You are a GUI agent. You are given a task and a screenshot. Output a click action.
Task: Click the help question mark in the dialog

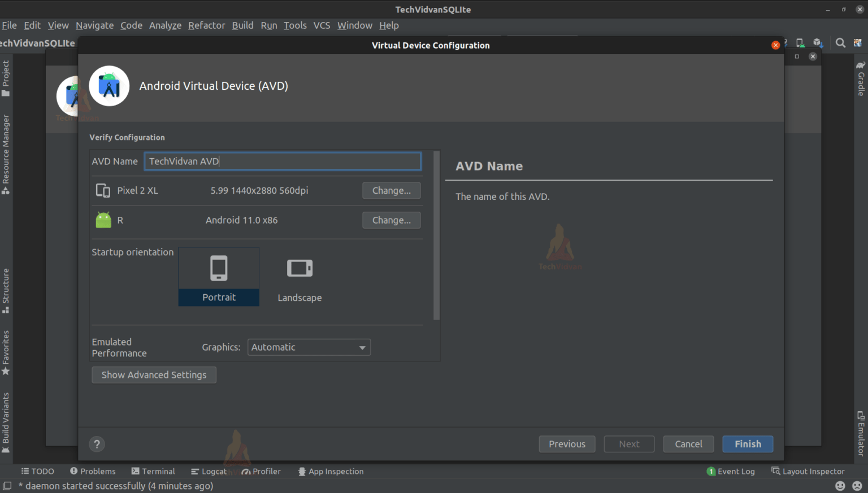click(97, 444)
